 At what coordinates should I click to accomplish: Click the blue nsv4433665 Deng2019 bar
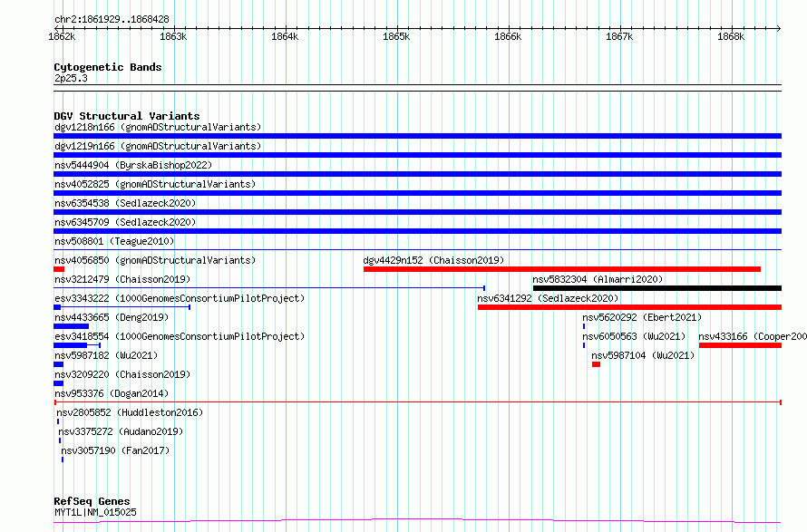[x=71, y=326]
